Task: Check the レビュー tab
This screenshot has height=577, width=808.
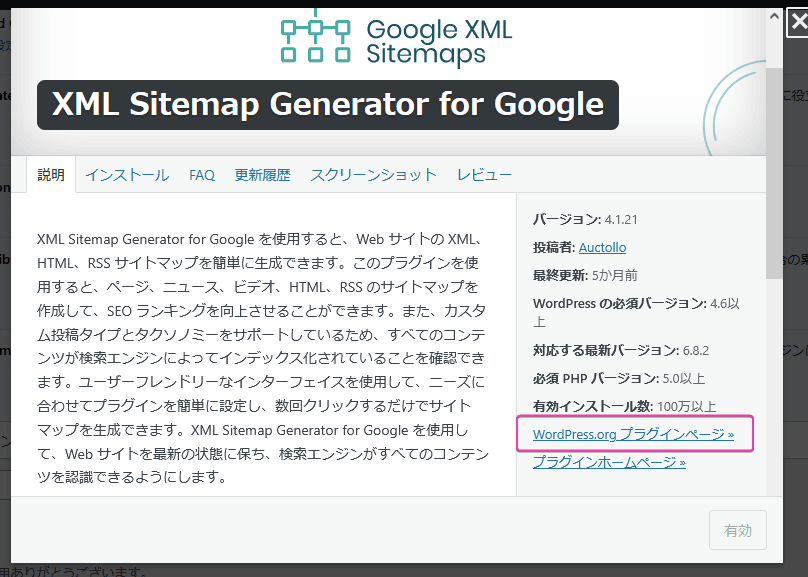Action: (484, 173)
